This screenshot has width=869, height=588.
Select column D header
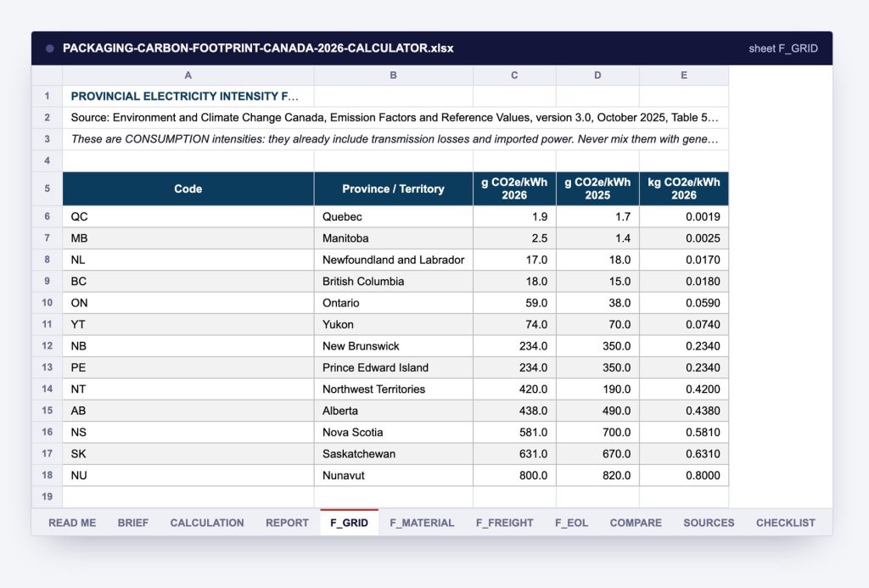(597, 76)
